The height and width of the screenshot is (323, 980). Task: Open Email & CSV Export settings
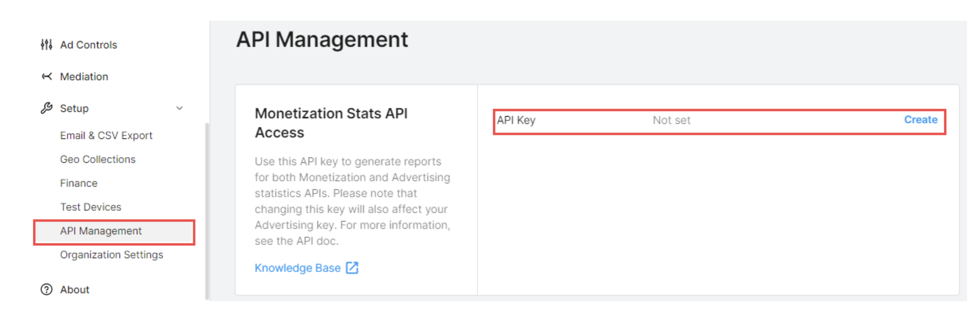click(x=106, y=135)
